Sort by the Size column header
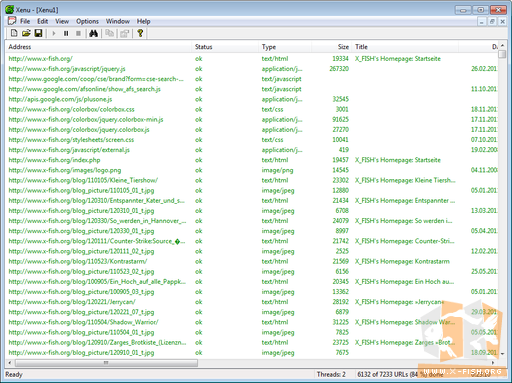This screenshot has height=383, width=512. pos(332,47)
